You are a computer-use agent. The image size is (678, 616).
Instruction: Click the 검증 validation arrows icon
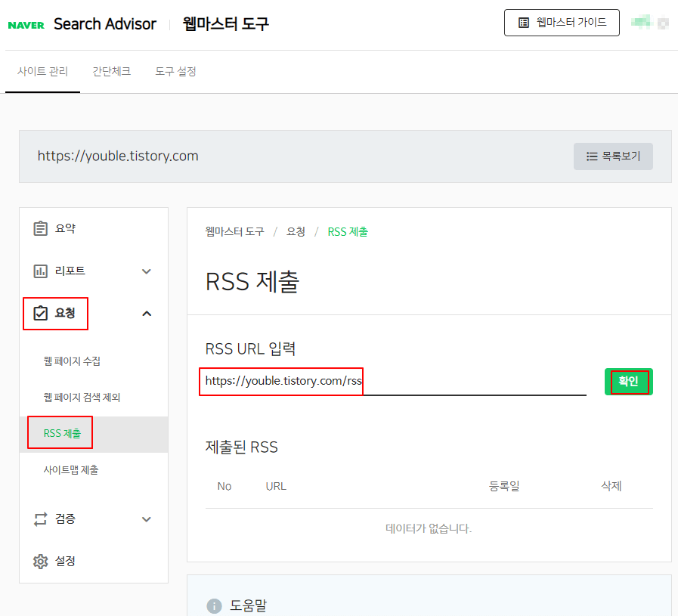click(x=41, y=518)
